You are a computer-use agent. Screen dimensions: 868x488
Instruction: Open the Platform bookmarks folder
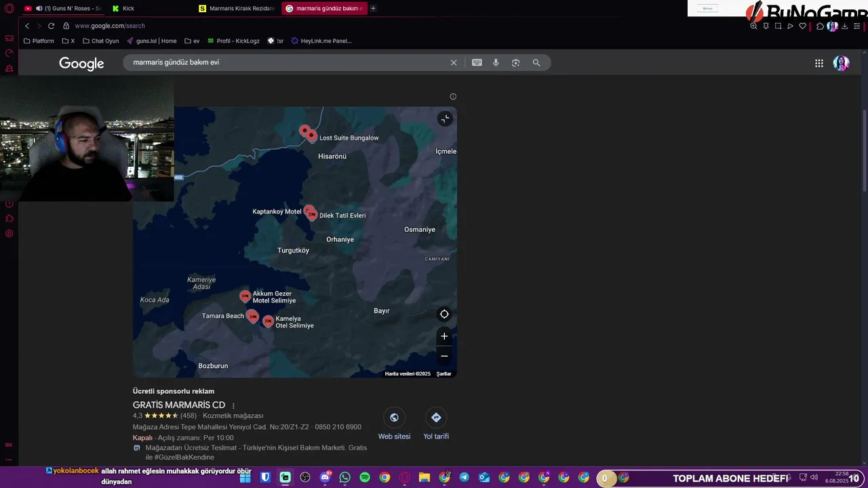click(39, 41)
